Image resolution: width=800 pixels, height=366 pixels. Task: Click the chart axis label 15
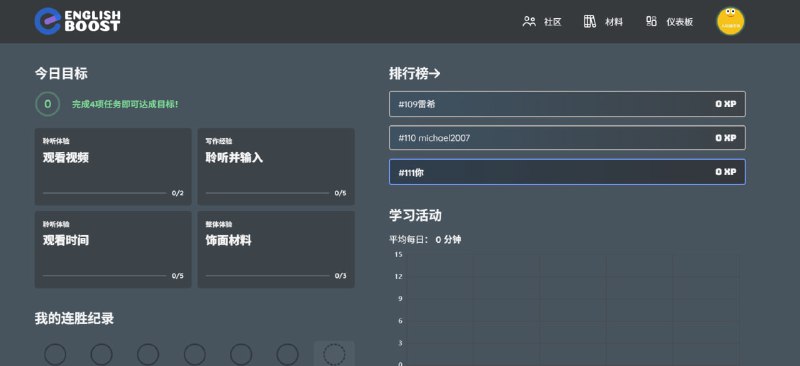click(x=398, y=254)
